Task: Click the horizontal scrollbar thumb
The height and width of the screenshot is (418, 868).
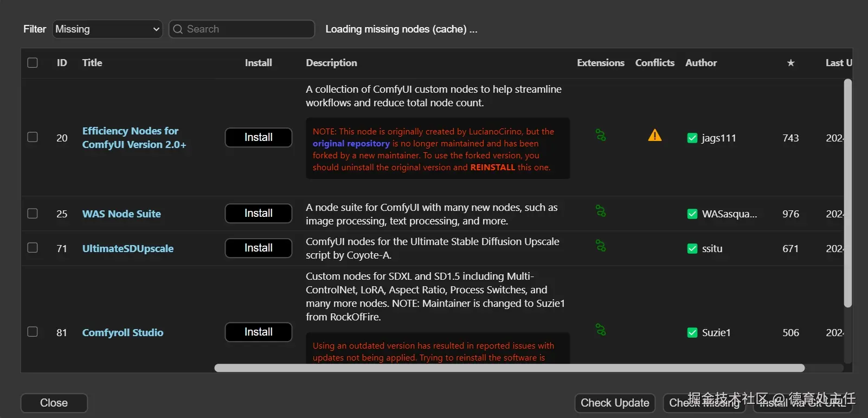Action: click(x=509, y=368)
